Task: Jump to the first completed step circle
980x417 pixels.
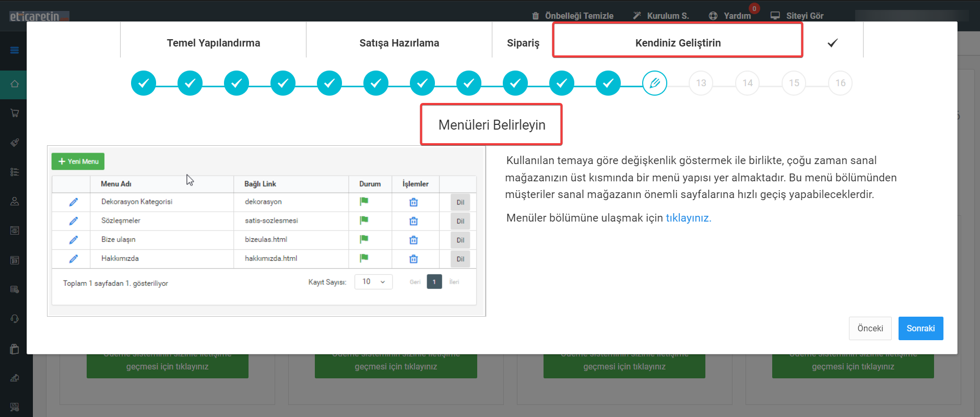Action: 144,83
